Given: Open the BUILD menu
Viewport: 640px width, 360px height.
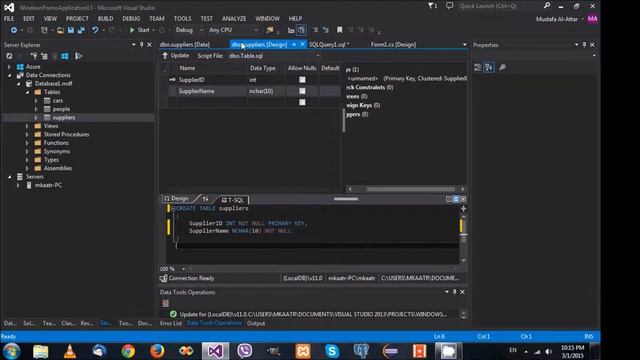Looking at the screenshot, I should tap(105, 19).
